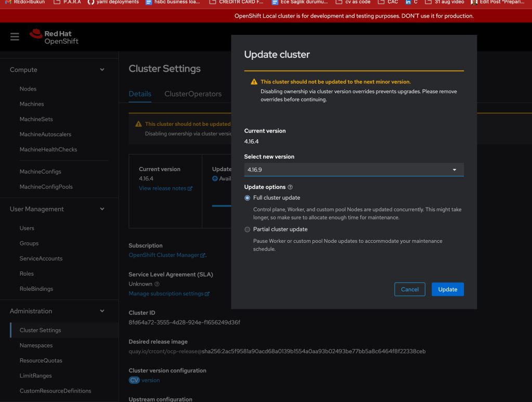Image resolution: width=532 pixels, height=402 pixels.
Task: Open MachineConfigs in sidebar
Action: [x=41, y=172]
